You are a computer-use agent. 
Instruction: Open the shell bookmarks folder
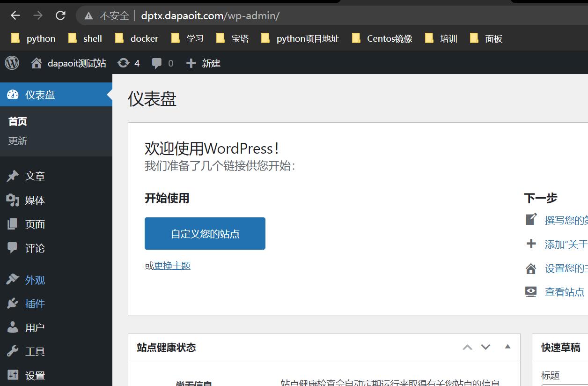point(85,38)
